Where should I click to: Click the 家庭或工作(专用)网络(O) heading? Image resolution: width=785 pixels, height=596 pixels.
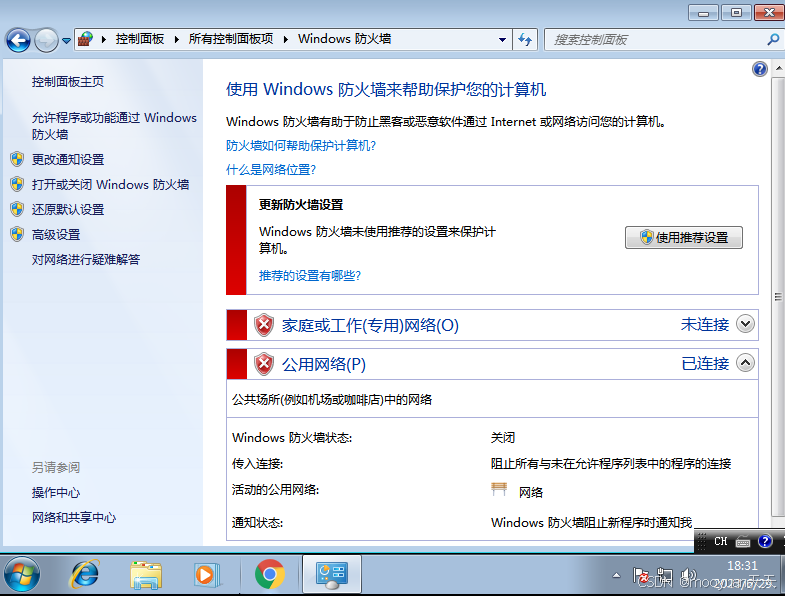tap(370, 326)
